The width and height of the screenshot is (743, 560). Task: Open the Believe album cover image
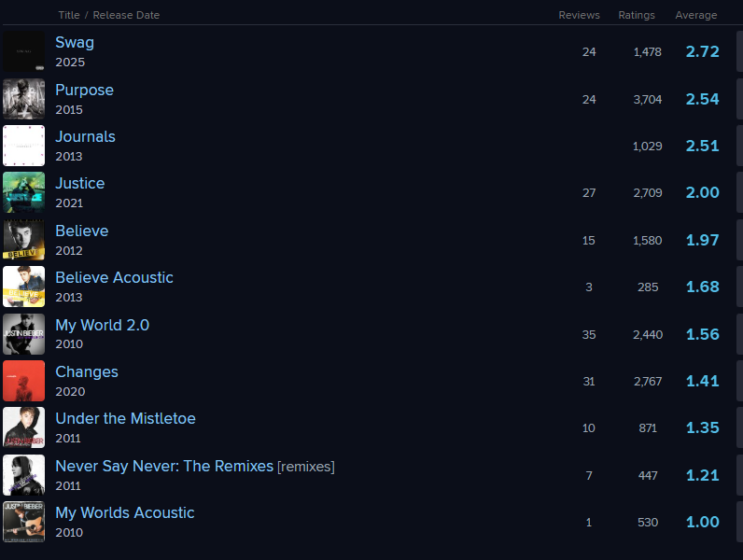pos(23,240)
